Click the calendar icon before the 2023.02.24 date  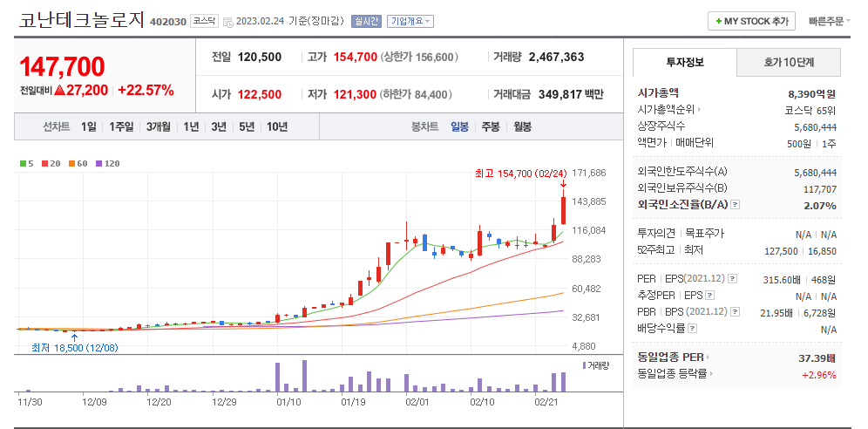(227, 22)
